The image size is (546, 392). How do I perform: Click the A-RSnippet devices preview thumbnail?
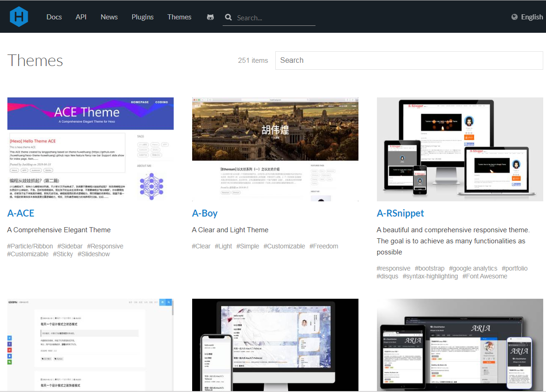[x=460, y=149]
